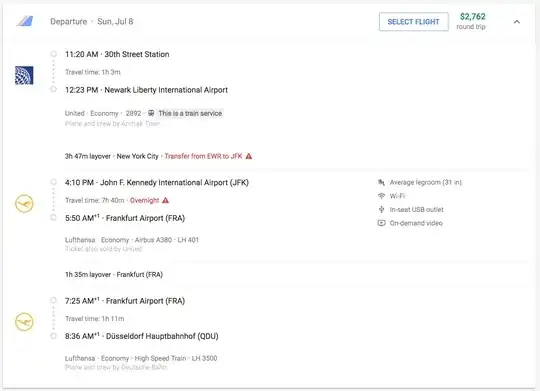Image resolution: width=540 pixels, height=391 pixels.
Task: Click the United Airlines globe logo
Action: point(24,75)
